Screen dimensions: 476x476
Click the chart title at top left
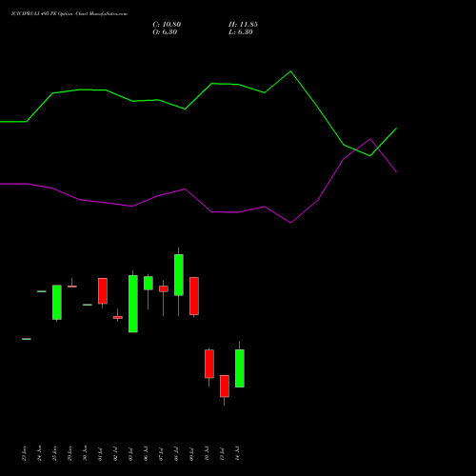69,14
